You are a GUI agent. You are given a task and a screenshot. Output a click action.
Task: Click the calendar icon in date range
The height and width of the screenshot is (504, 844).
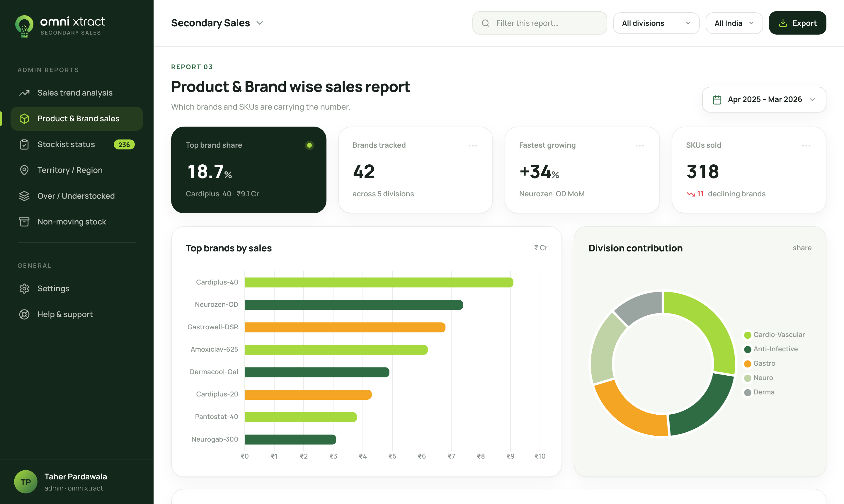tap(717, 100)
